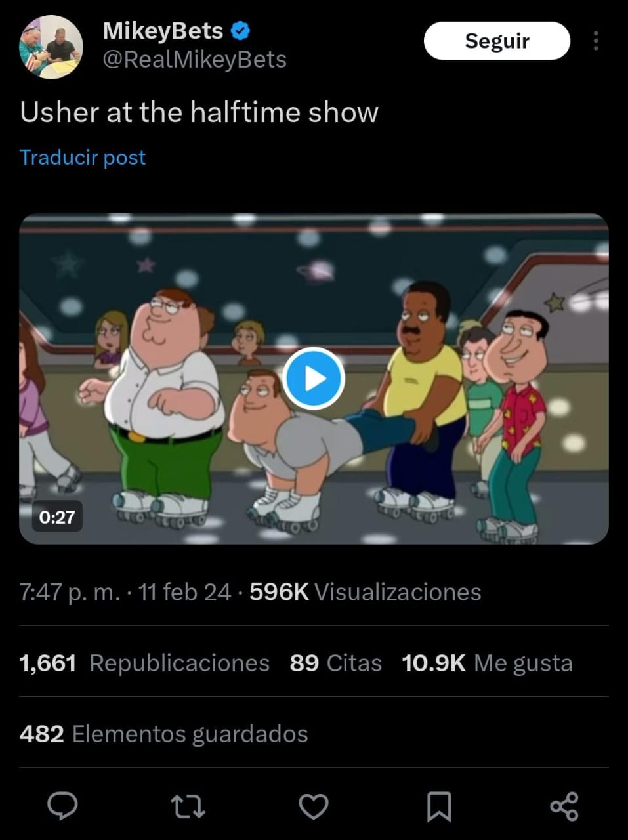
Task: Open the @RealMikeyBets handle
Action: point(194,60)
